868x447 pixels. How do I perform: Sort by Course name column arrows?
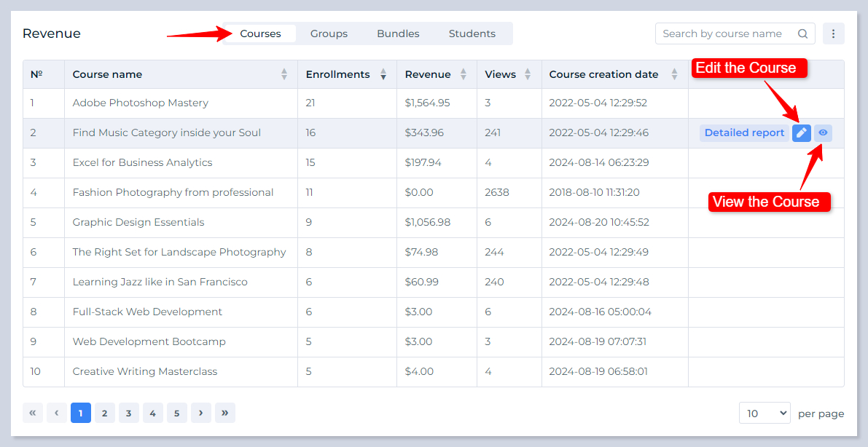pyautogui.click(x=284, y=74)
